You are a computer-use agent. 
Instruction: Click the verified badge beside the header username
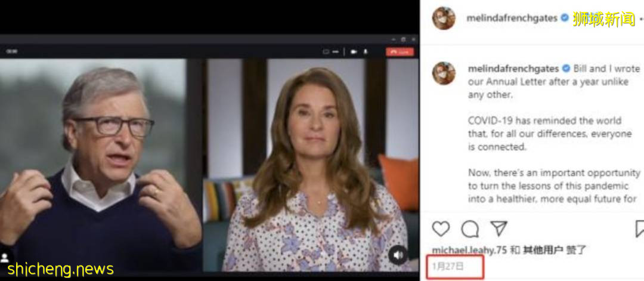(x=565, y=18)
